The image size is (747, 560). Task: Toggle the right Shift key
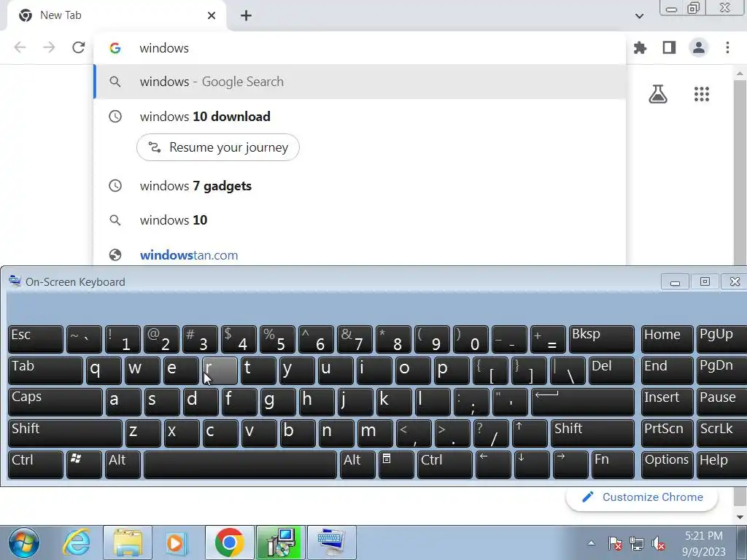coord(592,433)
